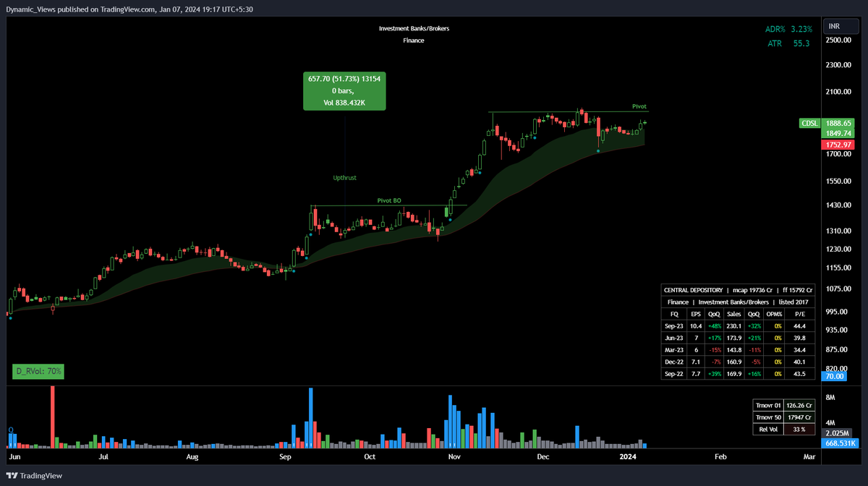Click the 17947 Cr turnover value

[799, 418]
